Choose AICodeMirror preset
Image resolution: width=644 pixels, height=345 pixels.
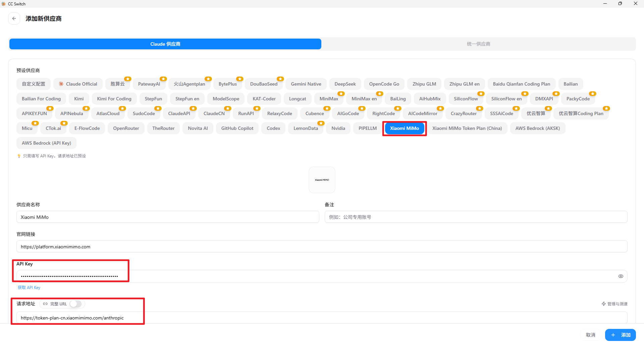coord(423,113)
